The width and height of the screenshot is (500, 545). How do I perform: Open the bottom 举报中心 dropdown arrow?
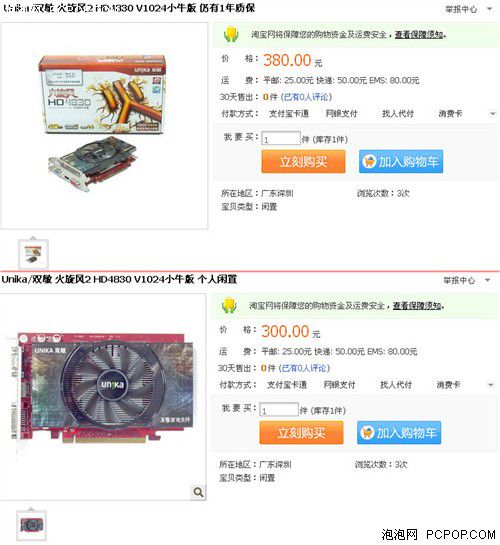(x=487, y=280)
